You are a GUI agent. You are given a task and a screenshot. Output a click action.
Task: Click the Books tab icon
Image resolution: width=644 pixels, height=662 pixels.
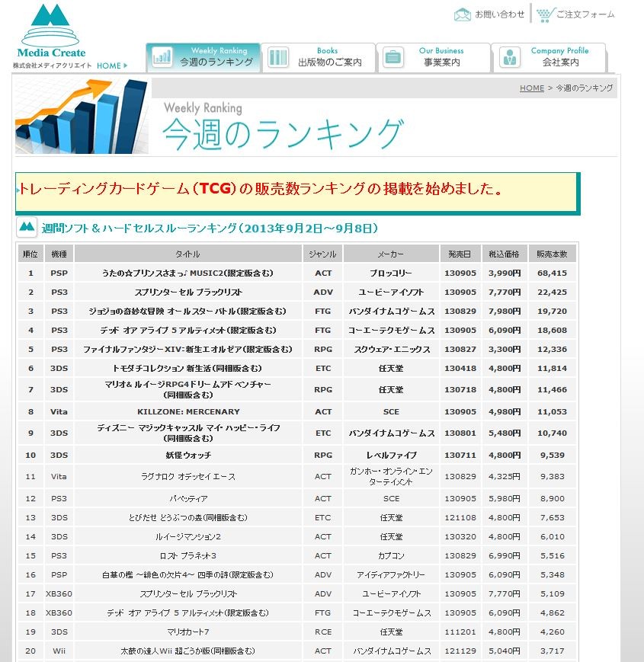(278, 57)
